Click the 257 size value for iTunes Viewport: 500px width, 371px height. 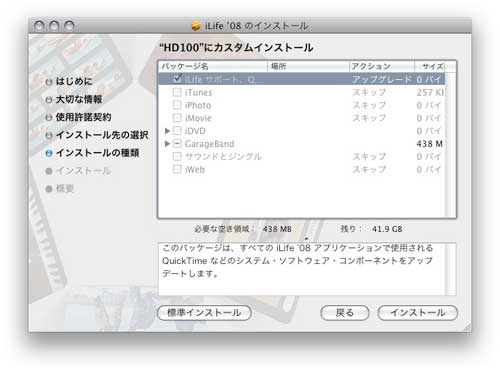[x=430, y=92]
